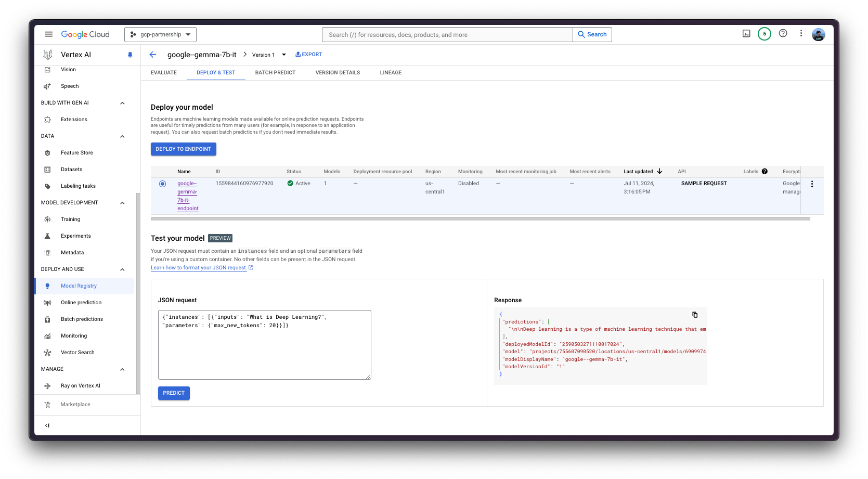Click into the JSON request text area
The image size is (868, 479).
pos(265,345)
